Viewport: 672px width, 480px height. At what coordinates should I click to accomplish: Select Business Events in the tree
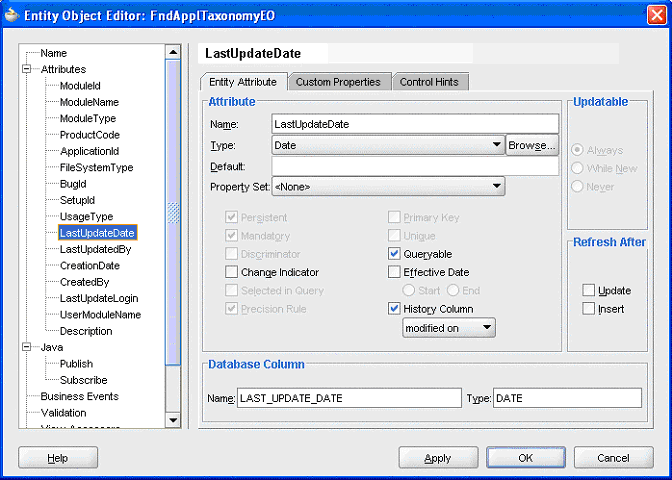click(x=79, y=396)
